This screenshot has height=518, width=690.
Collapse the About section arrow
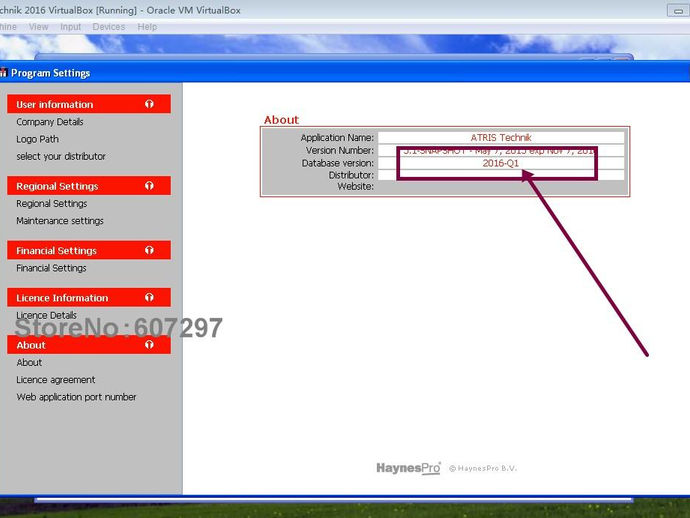tap(149, 345)
